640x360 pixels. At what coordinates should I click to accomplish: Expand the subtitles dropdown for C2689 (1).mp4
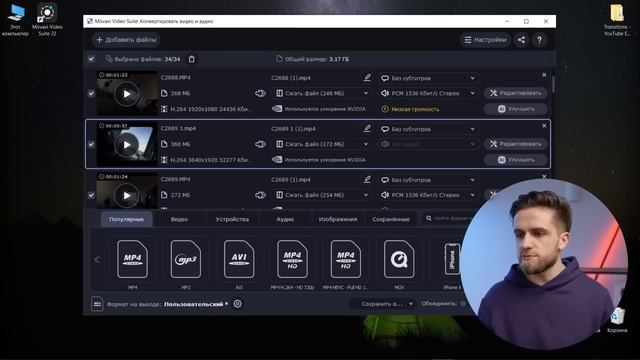click(428, 180)
